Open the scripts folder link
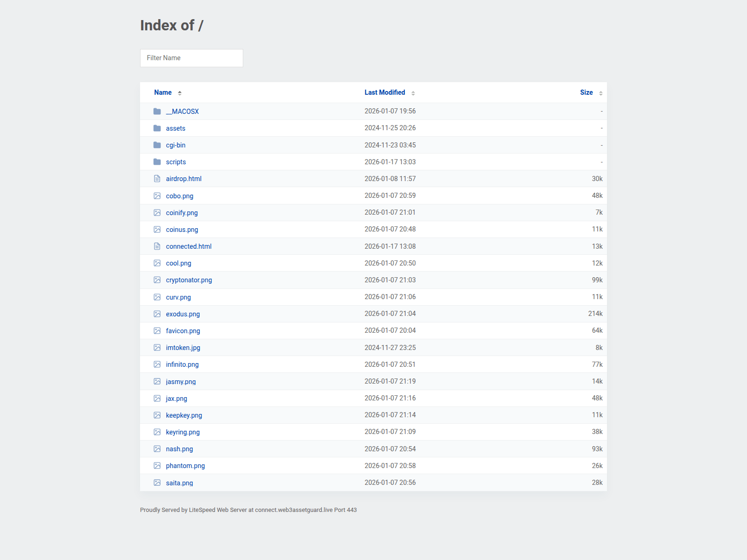 click(x=176, y=162)
